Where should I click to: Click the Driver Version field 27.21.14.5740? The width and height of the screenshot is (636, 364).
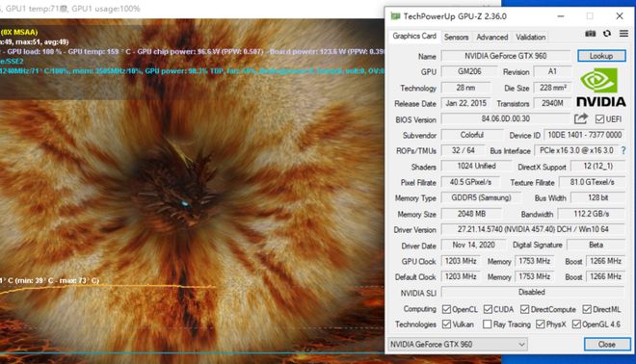click(533, 229)
